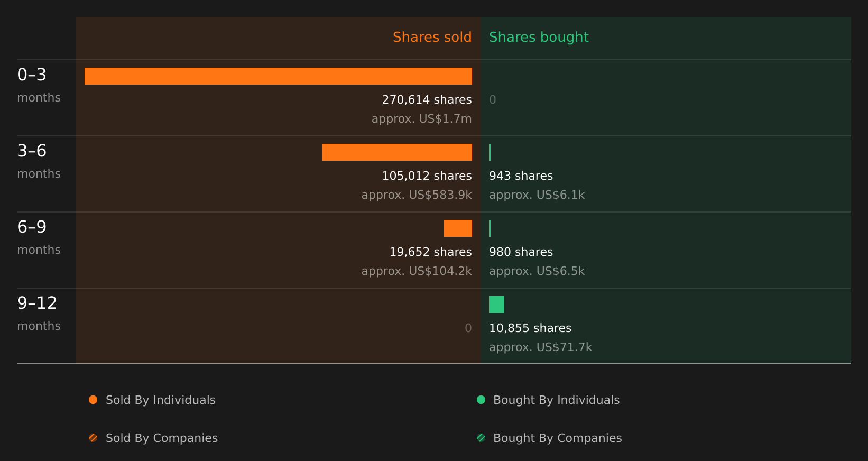Click the 105,012 shares value
The image size is (868, 461).
tap(427, 176)
